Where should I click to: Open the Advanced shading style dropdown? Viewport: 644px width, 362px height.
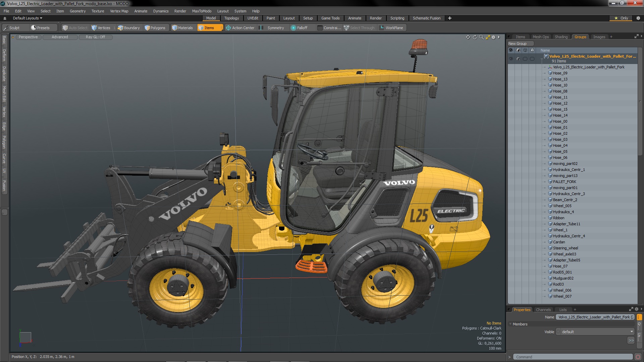coord(60,37)
